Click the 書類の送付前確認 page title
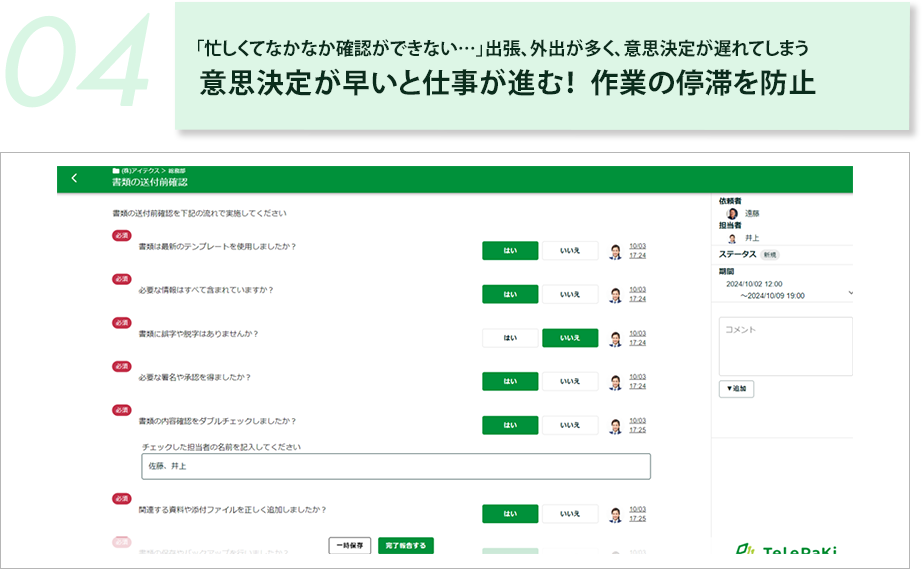Image resolution: width=922 pixels, height=569 pixels. tap(150, 182)
